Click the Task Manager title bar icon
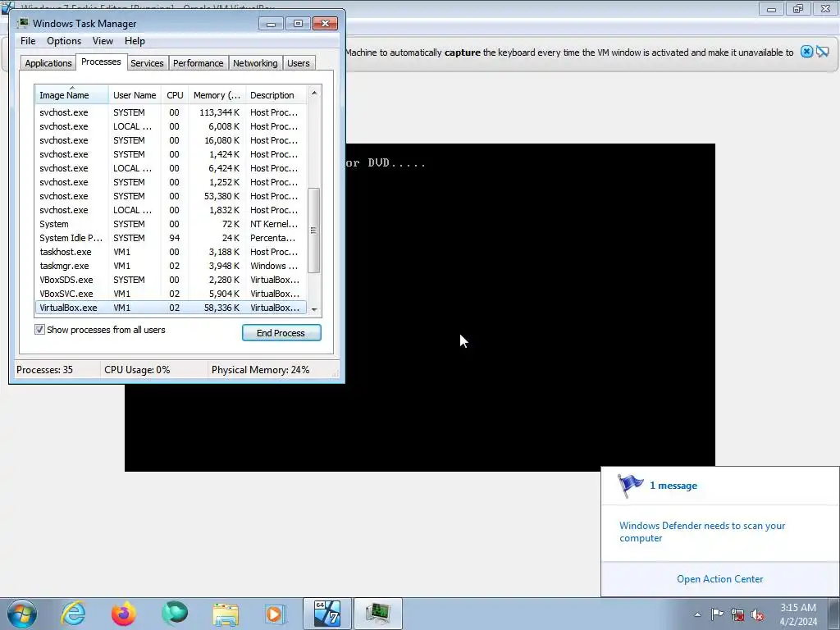840x630 pixels. coord(23,23)
